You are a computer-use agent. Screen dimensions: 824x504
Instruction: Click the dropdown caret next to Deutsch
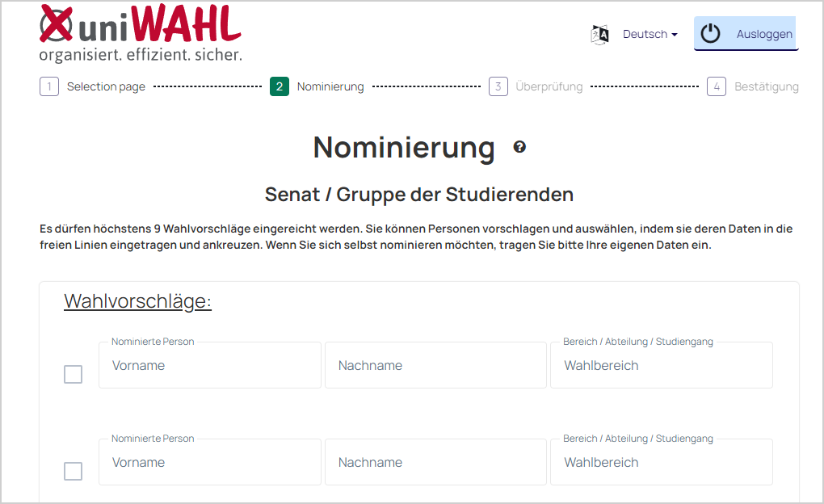[675, 35]
